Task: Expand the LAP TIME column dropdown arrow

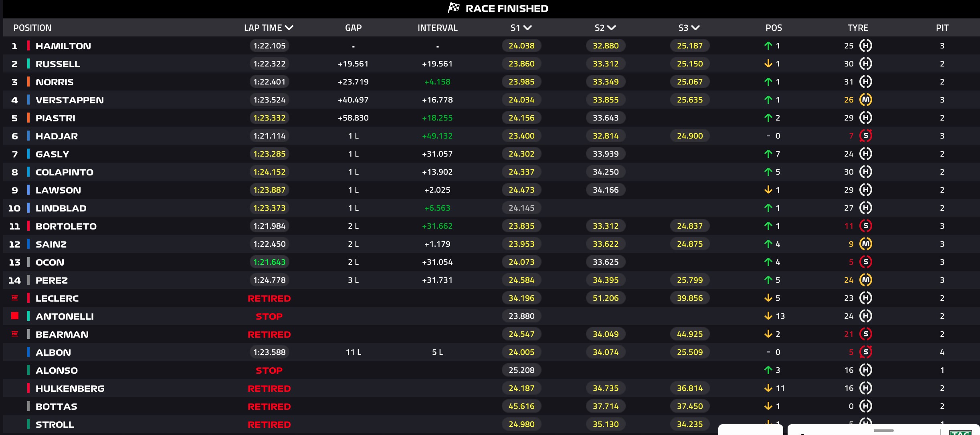Action: click(x=289, y=28)
